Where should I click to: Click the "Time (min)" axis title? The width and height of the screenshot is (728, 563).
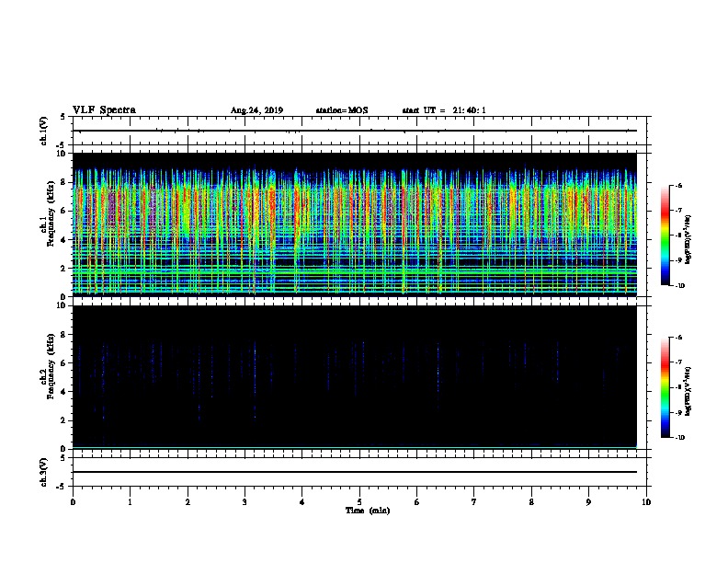(368, 511)
